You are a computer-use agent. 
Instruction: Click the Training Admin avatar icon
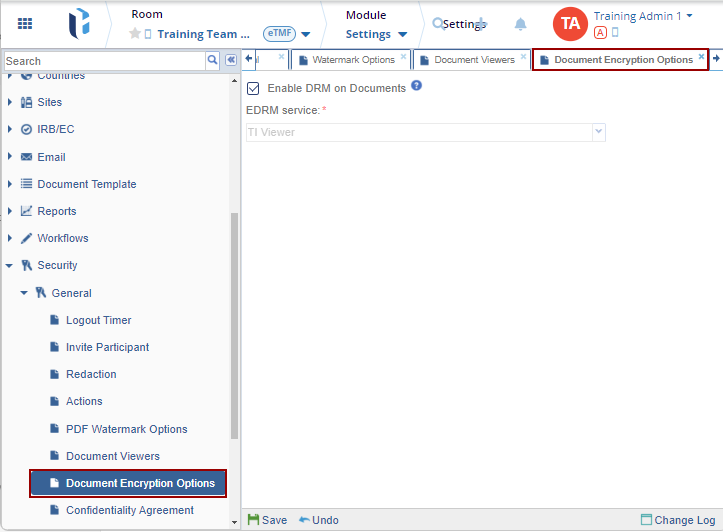pos(570,23)
